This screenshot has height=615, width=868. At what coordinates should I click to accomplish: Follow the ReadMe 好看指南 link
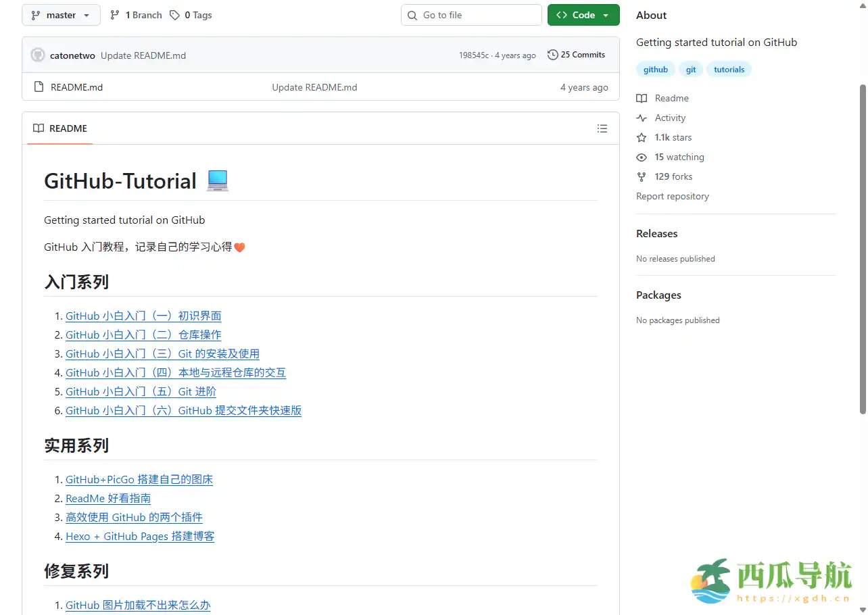107,498
